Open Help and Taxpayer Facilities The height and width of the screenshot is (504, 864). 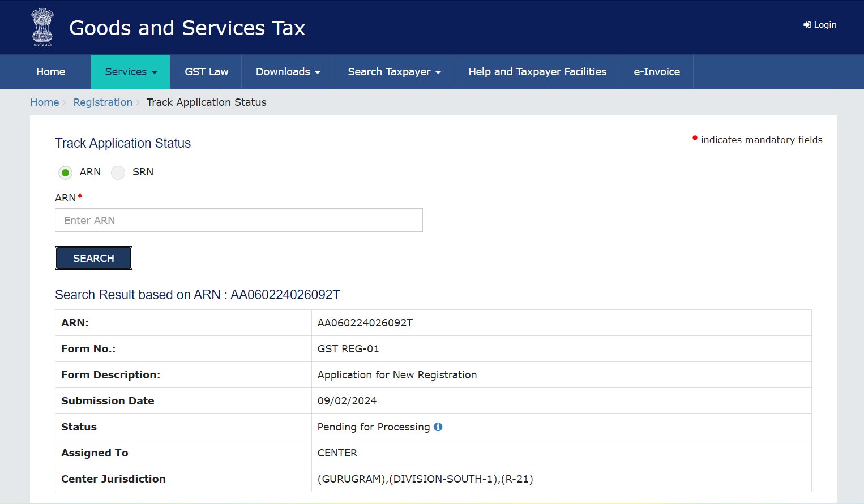point(537,72)
